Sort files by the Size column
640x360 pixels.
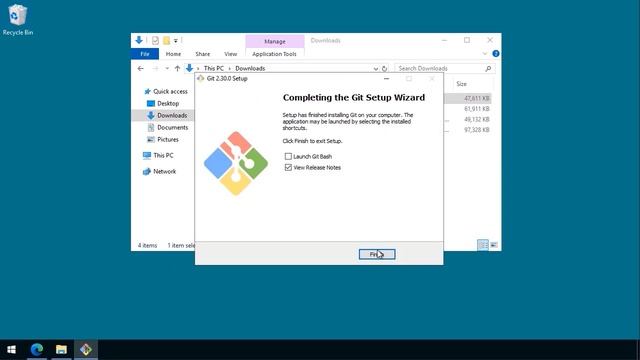click(x=462, y=84)
